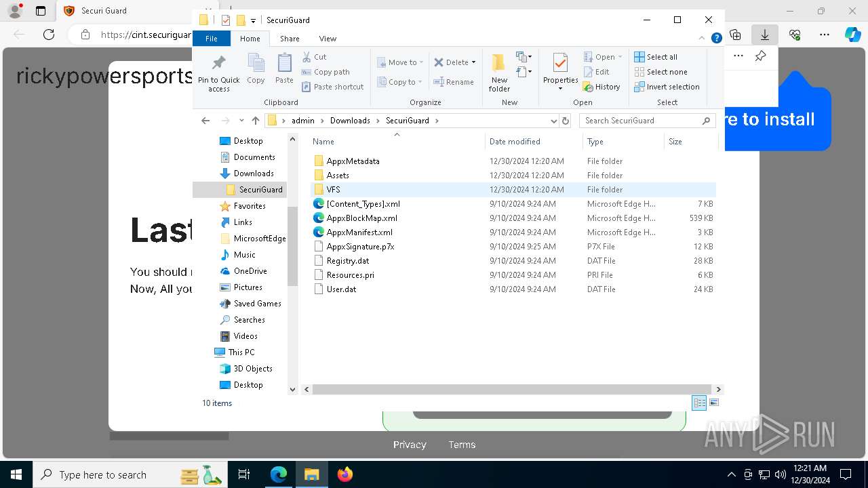Select User.dat file
Screen dimensions: 868x488
(513, 289)
